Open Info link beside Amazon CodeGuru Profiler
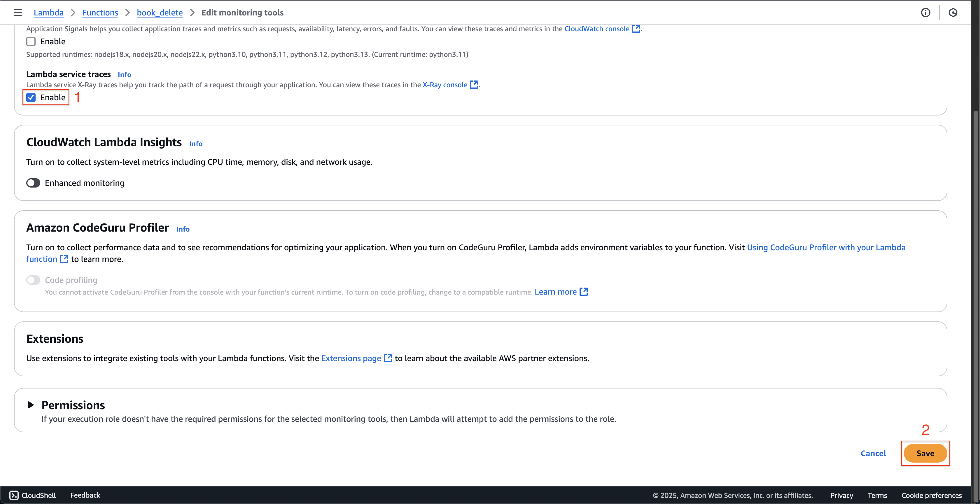Viewport: 980px width, 504px height. click(183, 229)
